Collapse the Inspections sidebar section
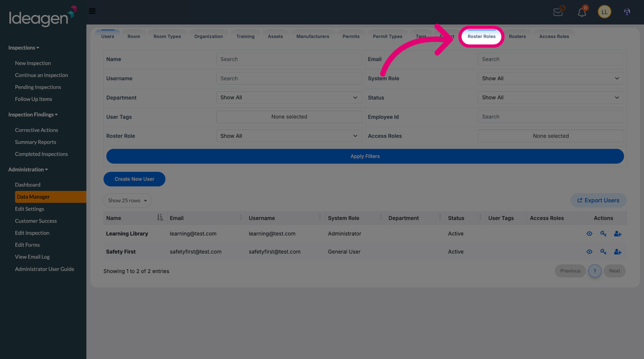The image size is (644, 359). (24, 48)
